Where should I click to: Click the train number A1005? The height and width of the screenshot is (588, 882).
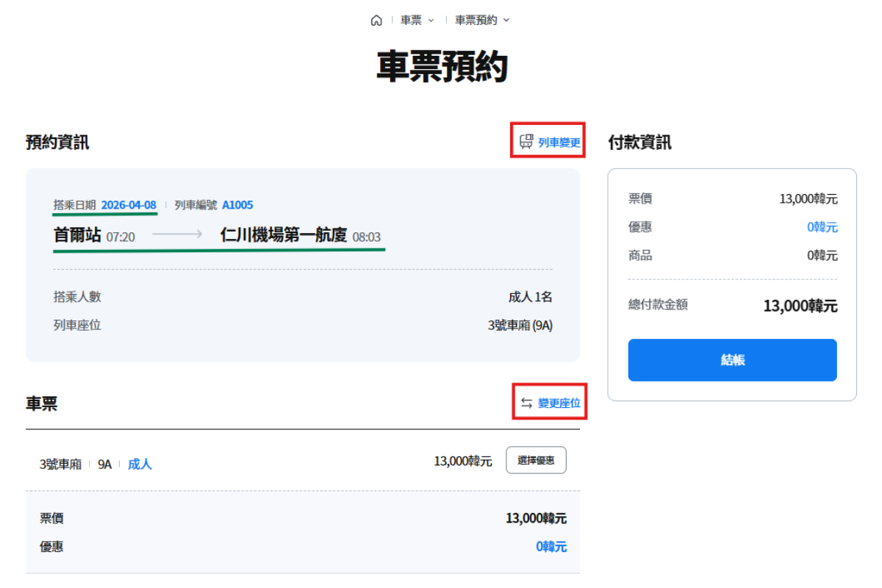pos(237,205)
